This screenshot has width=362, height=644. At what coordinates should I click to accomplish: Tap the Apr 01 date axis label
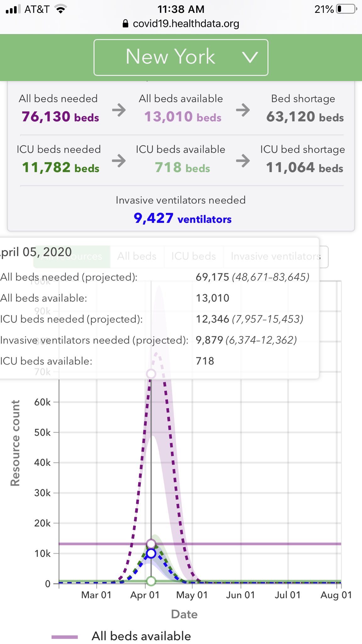[145, 595]
